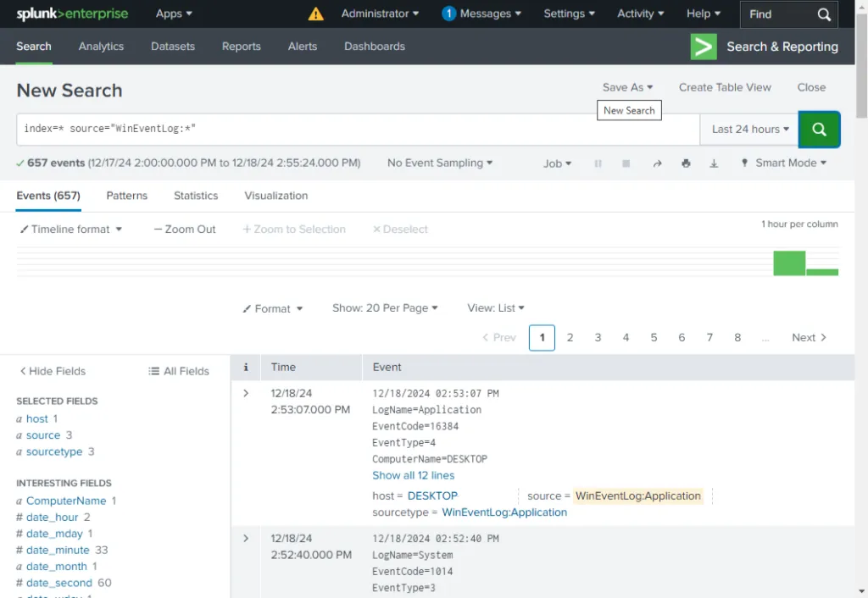This screenshot has height=598, width=868.
Task: Open the Apps menu
Action: tap(174, 14)
